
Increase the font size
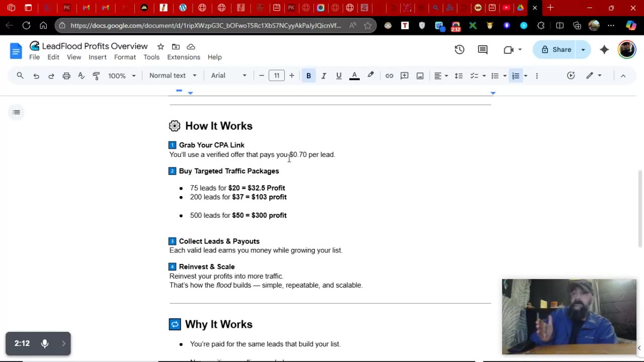(292, 76)
